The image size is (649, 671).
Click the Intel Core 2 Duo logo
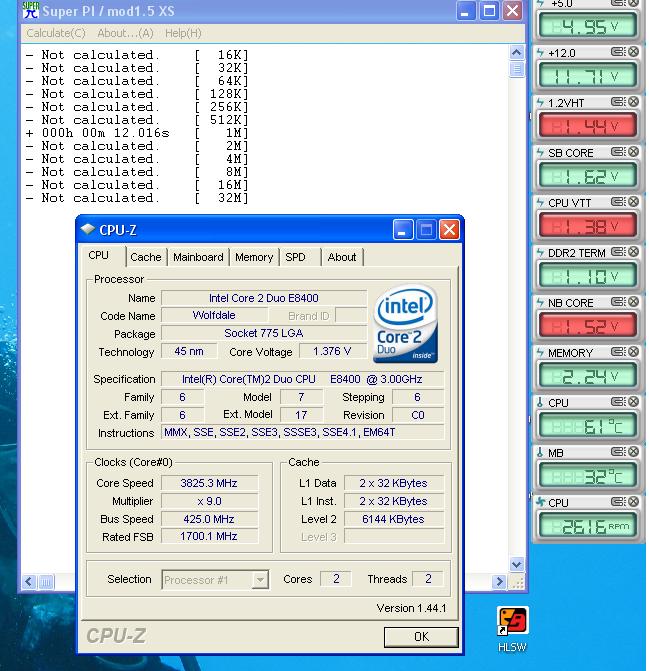[406, 324]
